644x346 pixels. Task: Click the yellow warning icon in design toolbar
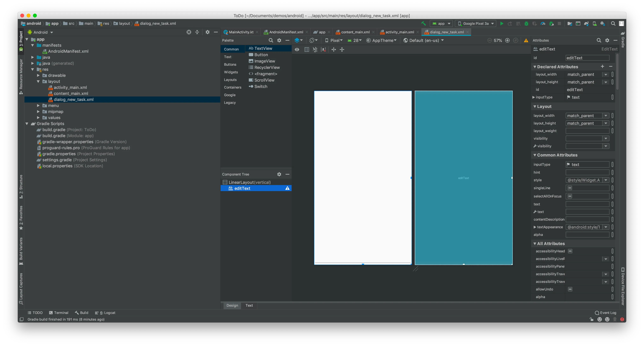tap(526, 40)
